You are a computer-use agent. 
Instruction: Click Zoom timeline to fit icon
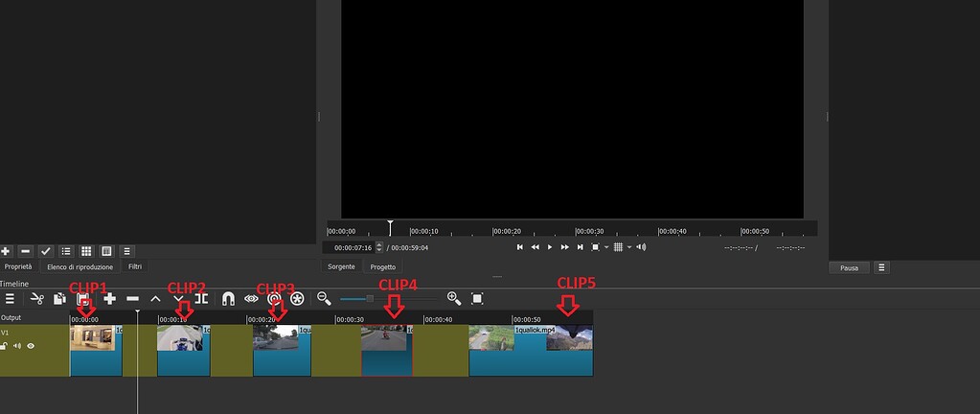point(477,299)
